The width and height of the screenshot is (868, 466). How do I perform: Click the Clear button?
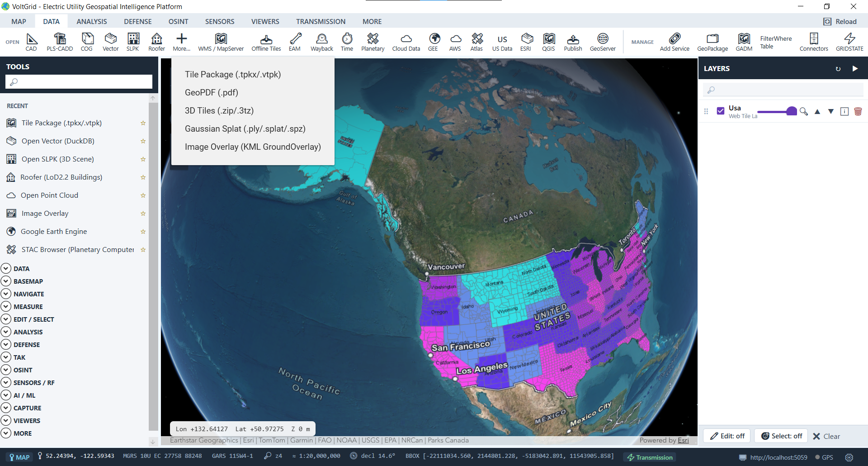[826, 436]
